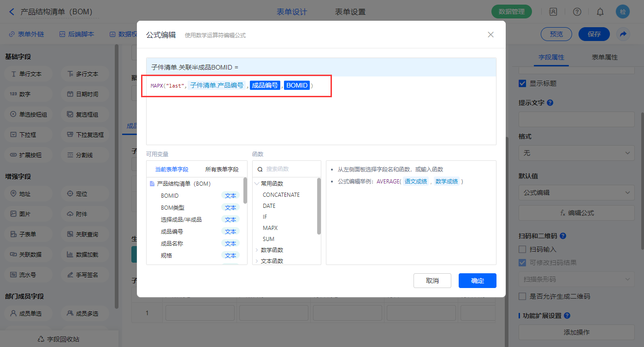The image size is (644, 347).
Task: Toggle the 显示标题 checkbox
Action: click(522, 83)
